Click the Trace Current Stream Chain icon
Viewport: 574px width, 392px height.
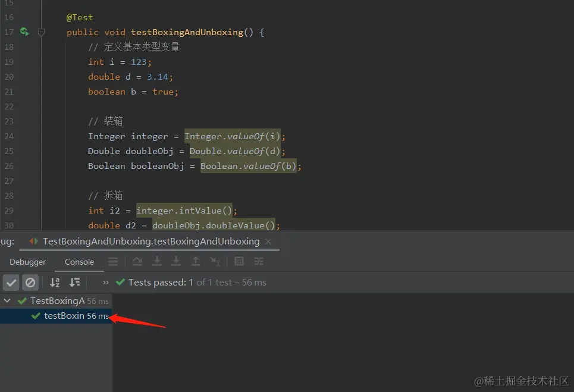point(259,261)
